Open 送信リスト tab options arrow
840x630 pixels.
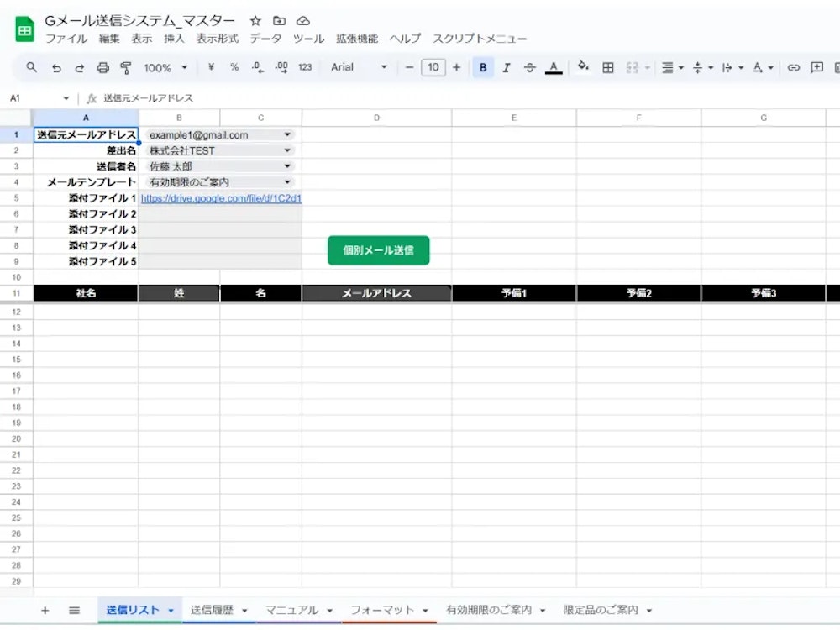[171, 611]
